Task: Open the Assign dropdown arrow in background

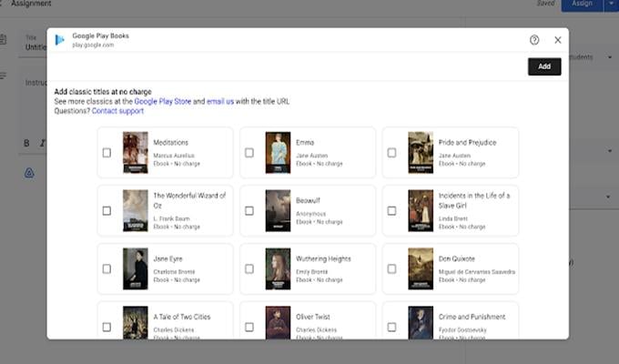Action: [611, 4]
